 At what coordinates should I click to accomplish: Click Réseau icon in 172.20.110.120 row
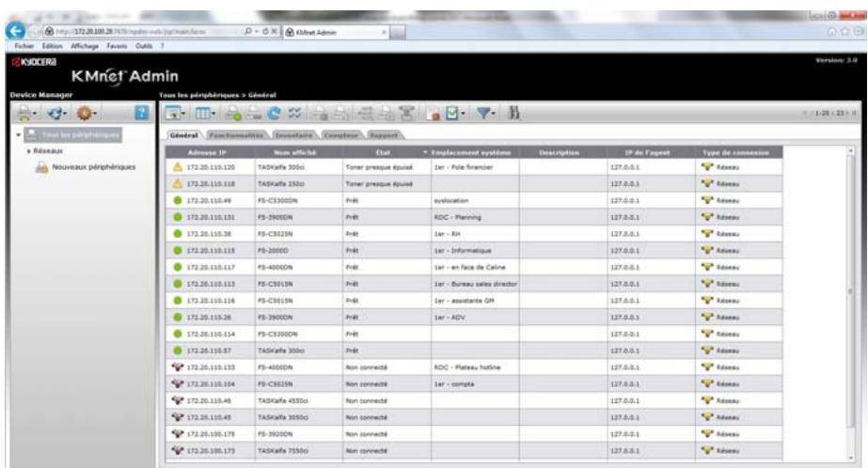(707, 166)
